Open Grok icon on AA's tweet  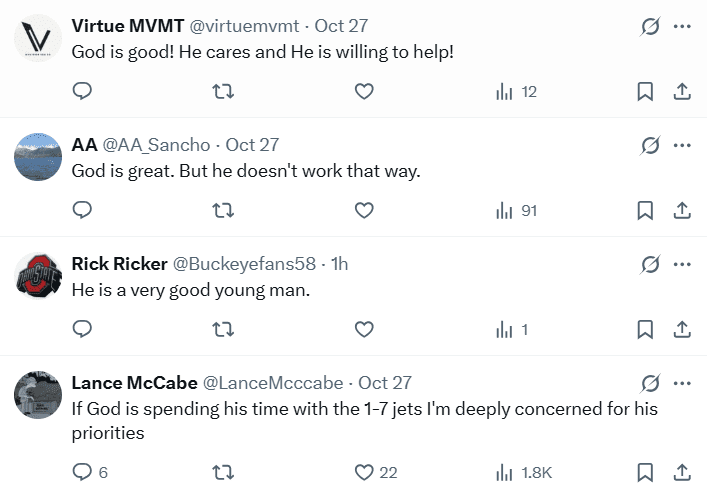pos(650,146)
